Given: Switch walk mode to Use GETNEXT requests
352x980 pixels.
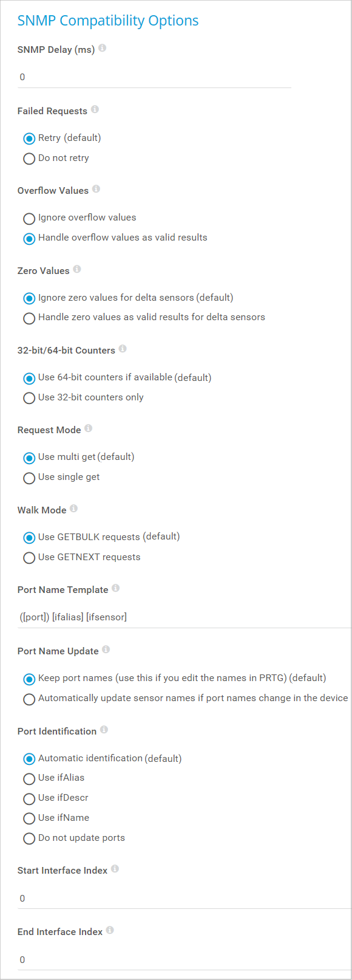Looking at the screenshot, I should [29, 558].
